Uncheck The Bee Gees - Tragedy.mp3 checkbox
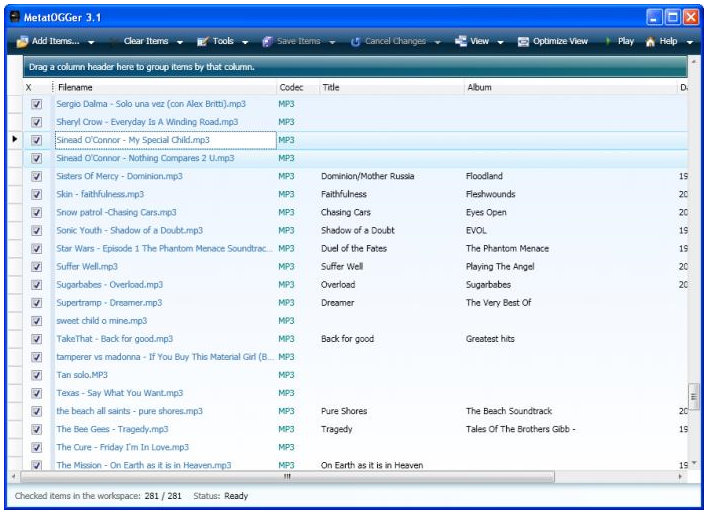 click(x=37, y=429)
